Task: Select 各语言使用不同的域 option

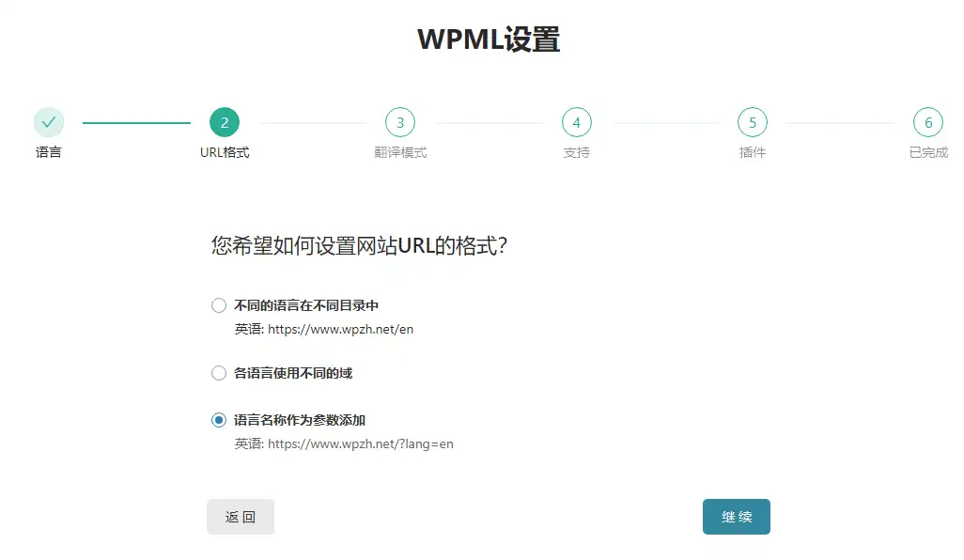Action: tap(219, 373)
